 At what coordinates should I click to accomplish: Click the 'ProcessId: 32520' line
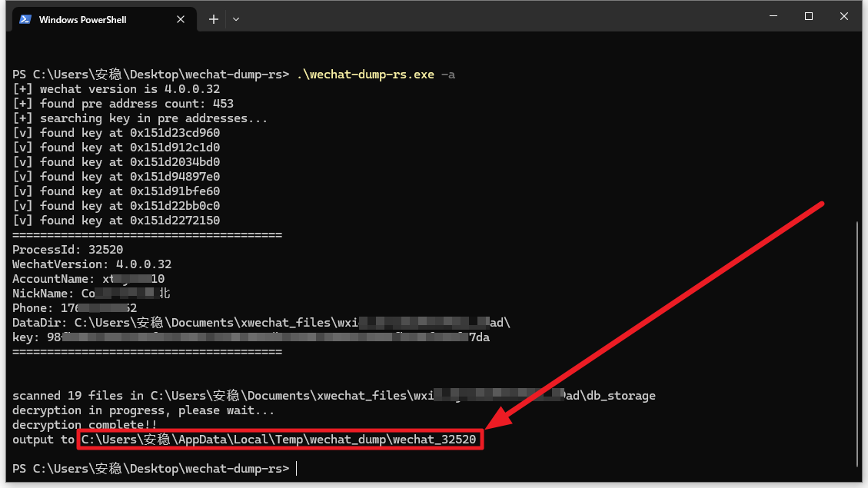coord(68,250)
